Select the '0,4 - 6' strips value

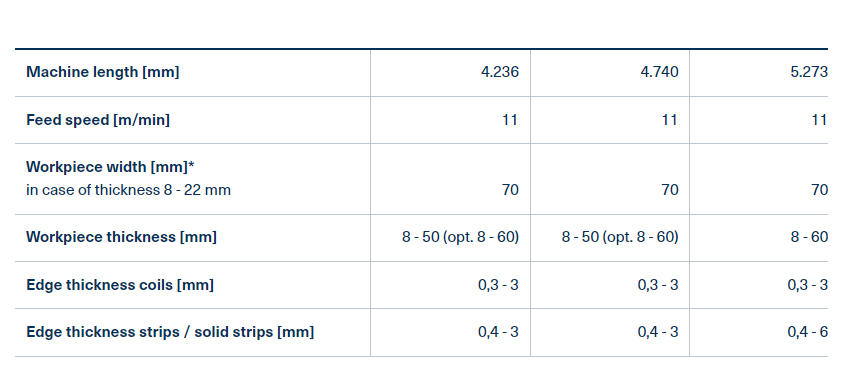coord(808,332)
